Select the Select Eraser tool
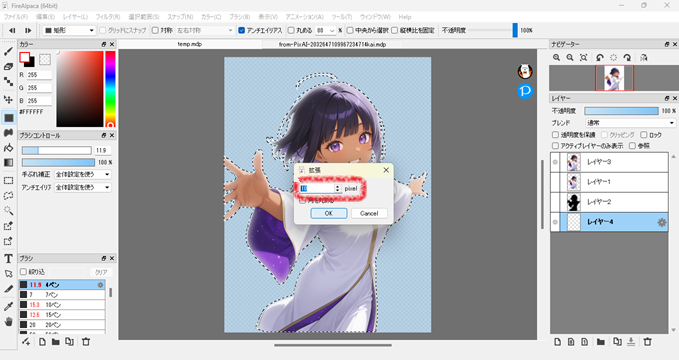The image size is (679, 360). pyautogui.click(x=8, y=241)
